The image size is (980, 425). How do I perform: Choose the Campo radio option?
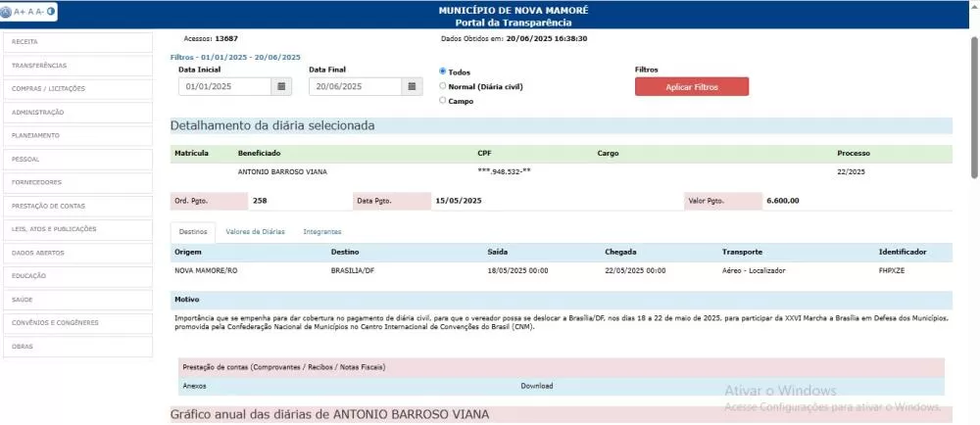443,100
